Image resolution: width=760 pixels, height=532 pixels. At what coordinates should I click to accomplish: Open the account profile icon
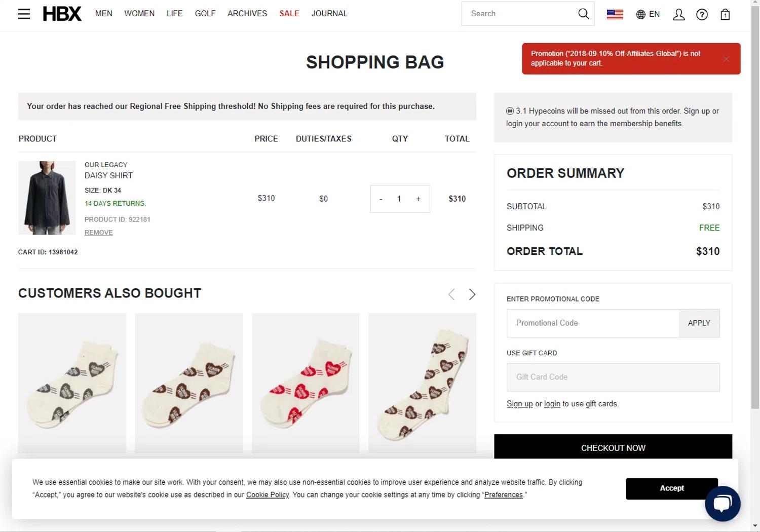678,15
